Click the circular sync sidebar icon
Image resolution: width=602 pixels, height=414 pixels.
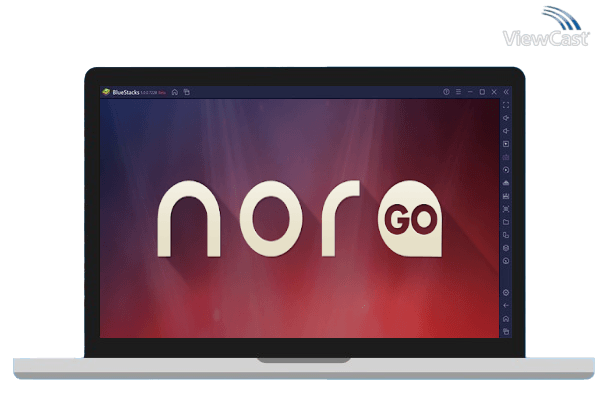(506, 170)
